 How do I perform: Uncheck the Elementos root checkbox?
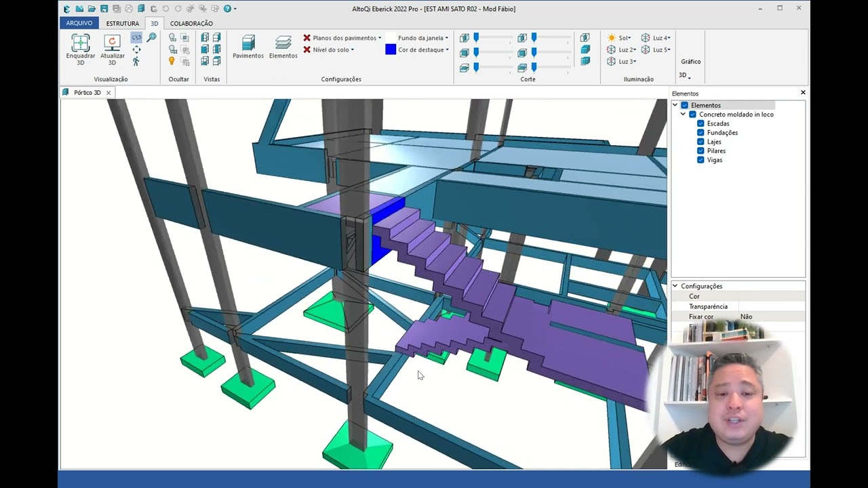684,105
